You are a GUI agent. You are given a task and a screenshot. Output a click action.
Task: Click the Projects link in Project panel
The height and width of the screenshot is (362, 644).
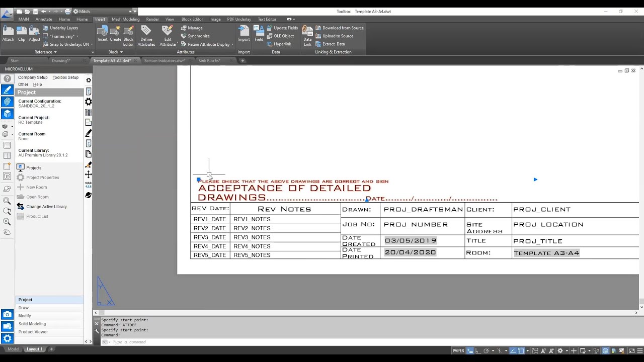(34, 168)
